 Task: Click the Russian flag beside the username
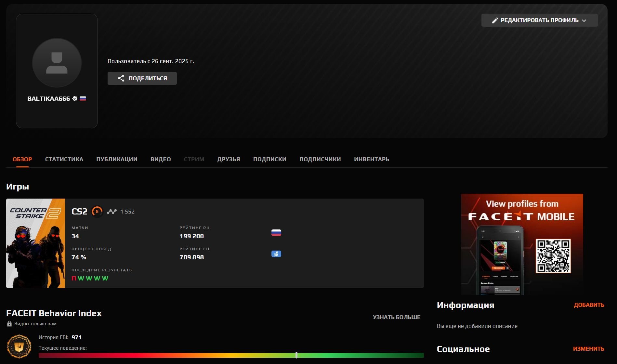[x=83, y=98]
